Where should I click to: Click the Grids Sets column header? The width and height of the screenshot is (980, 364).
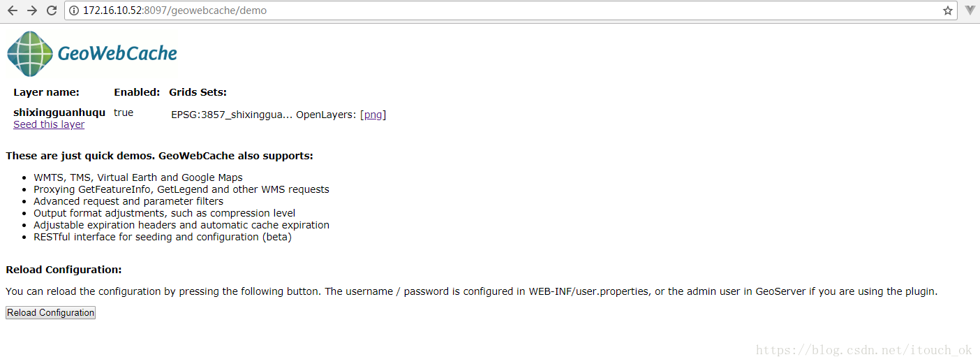point(198,92)
